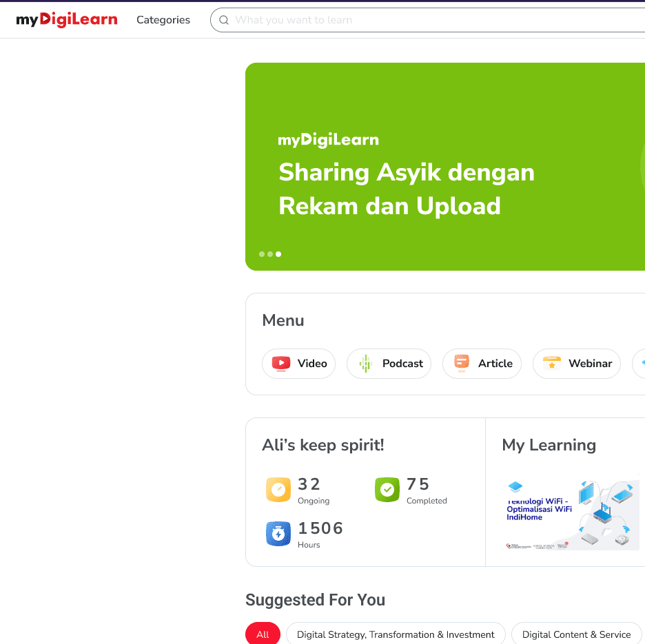
Task: Expand the Categories menu
Action: [x=163, y=20]
